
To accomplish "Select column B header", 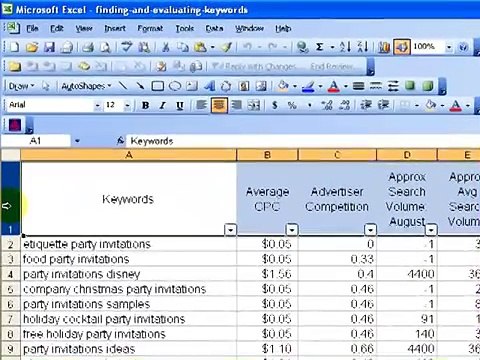I will coord(267,155).
